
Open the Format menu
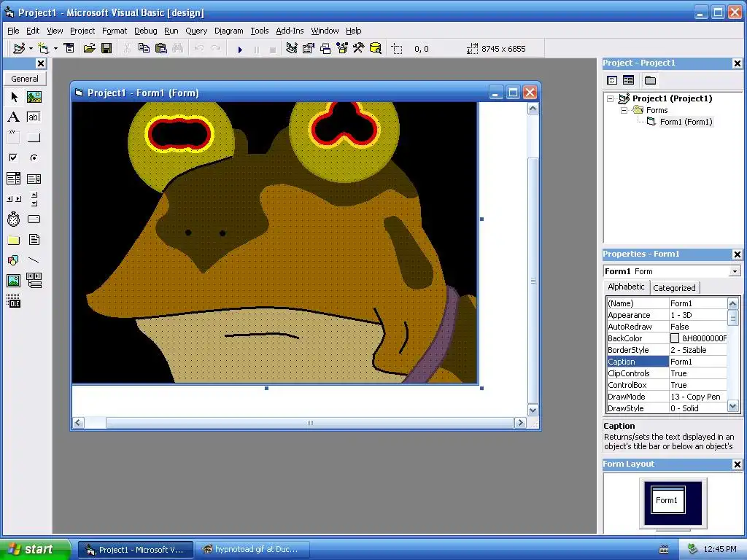pyautogui.click(x=115, y=31)
